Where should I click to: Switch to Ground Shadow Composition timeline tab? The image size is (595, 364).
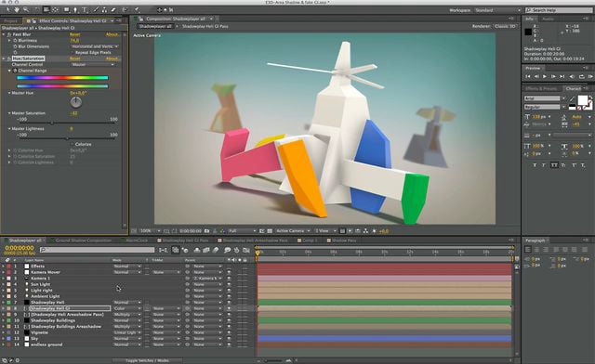tap(83, 240)
